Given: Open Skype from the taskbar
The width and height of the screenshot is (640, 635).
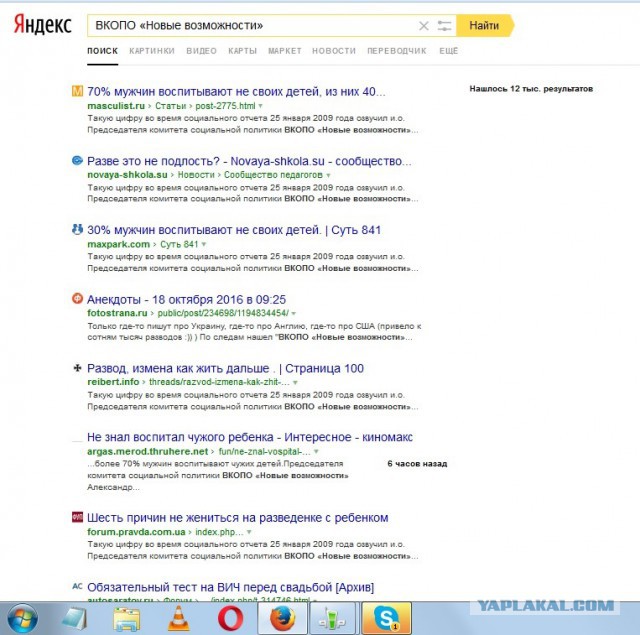Looking at the screenshot, I should [386, 619].
